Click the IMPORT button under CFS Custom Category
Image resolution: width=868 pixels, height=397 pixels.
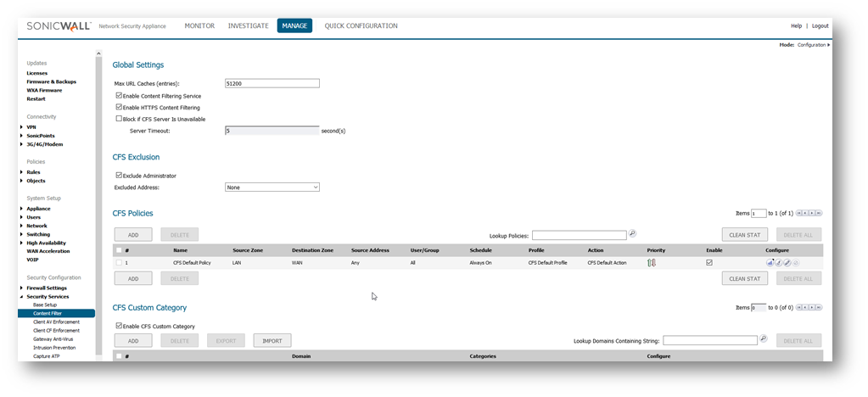pyautogui.click(x=272, y=340)
